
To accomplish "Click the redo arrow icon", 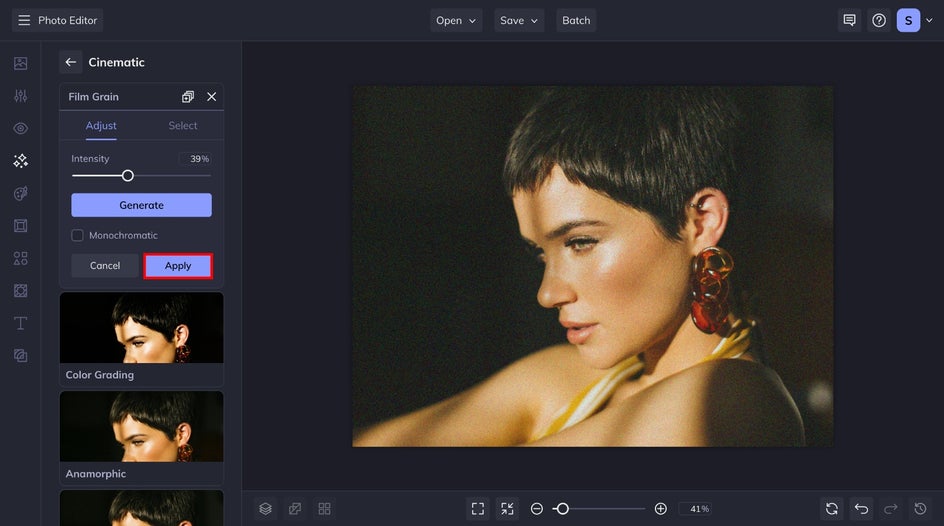I will click(891, 509).
